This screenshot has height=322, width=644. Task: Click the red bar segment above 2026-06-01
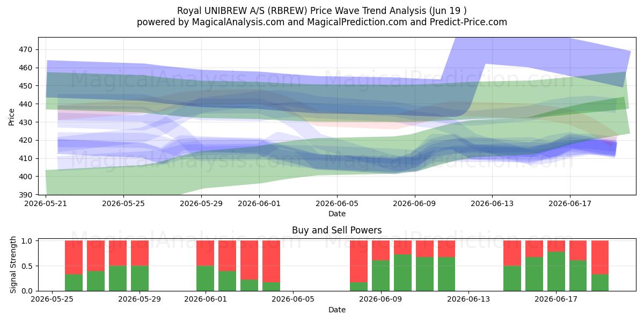206,253
